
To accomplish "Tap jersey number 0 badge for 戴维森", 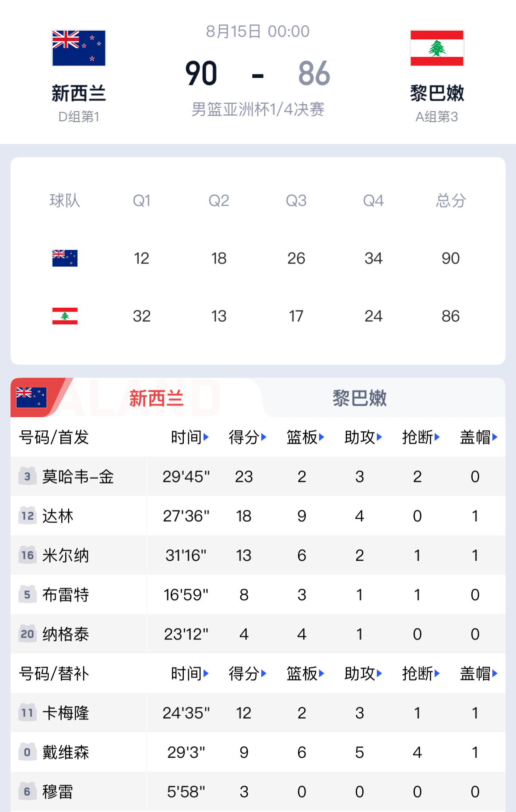I will (27, 752).
